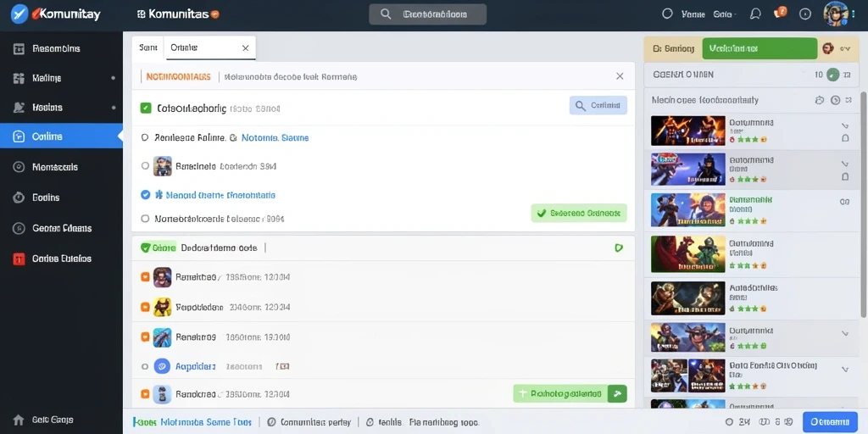
Task: Click the "Maiins" sidebar icon
Action: tap(19, 78)
